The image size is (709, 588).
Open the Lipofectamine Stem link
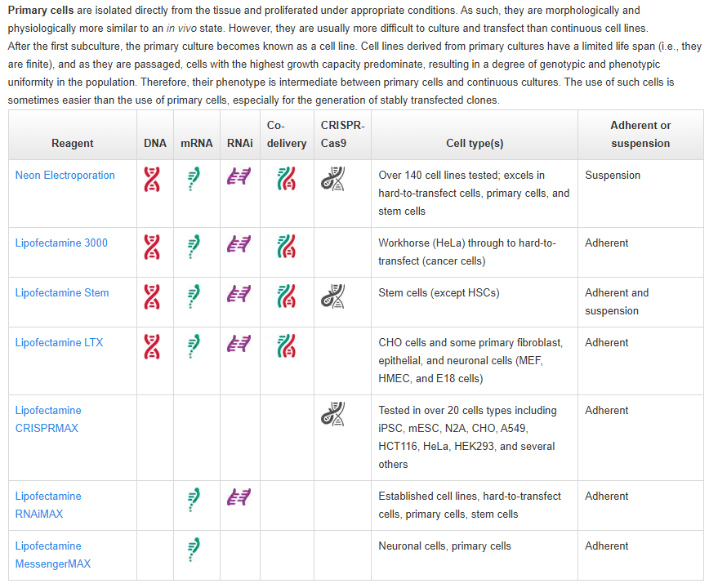point(62,293)
